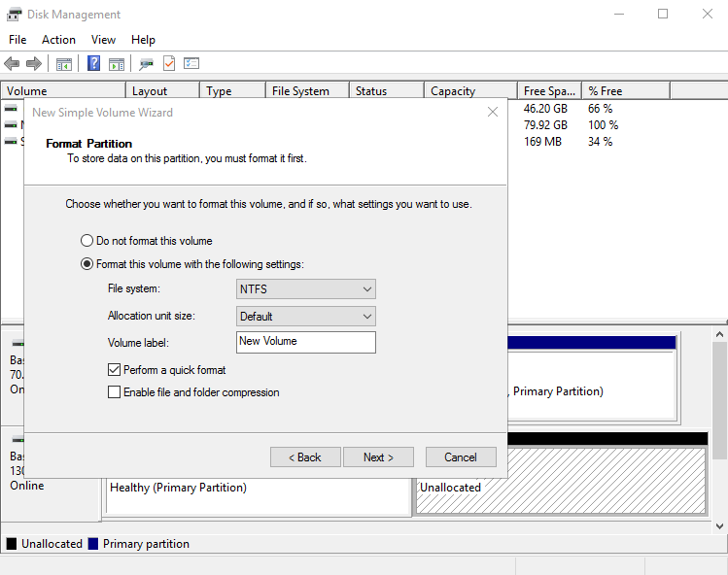Image resolution: width=728 pixels, height=575 pixels.
Task: Click the checklist view settings toolbar icon
Action: tap(191, 63)
